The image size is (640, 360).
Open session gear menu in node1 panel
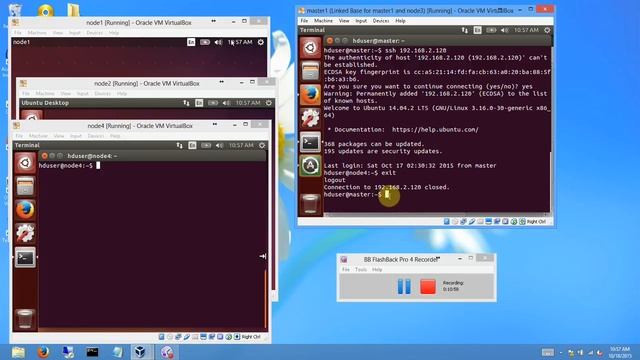point(261,42)
